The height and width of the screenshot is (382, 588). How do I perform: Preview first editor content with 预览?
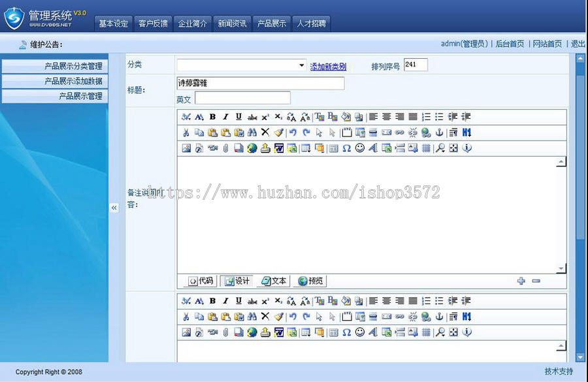point(310,281)
